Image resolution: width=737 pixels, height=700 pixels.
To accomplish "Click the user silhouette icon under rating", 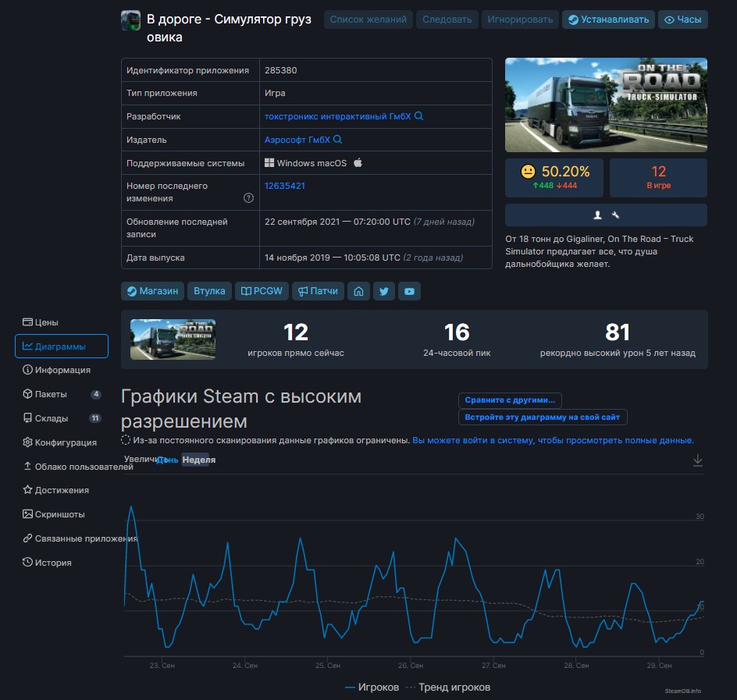I will pos(597,215).
